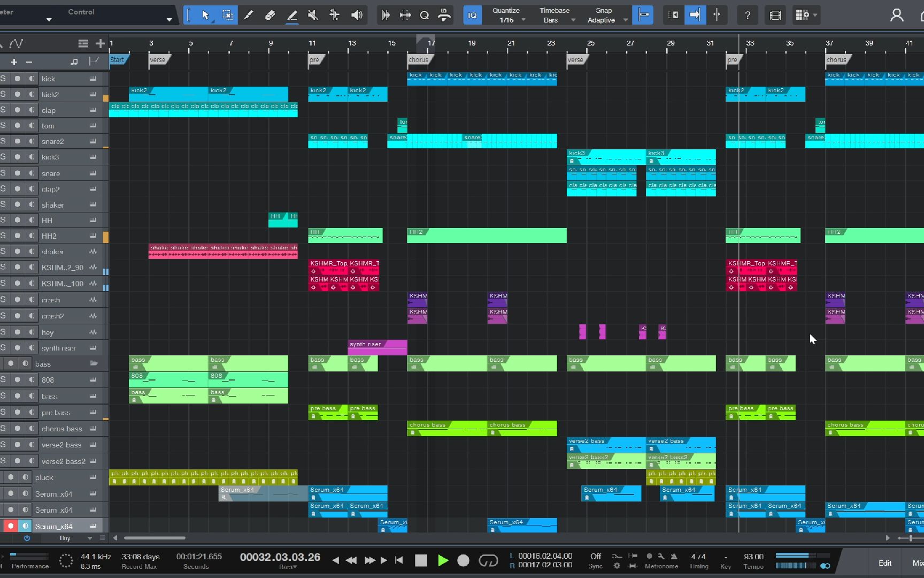Open the Control parameter dropdown arrow

(169, 20)
